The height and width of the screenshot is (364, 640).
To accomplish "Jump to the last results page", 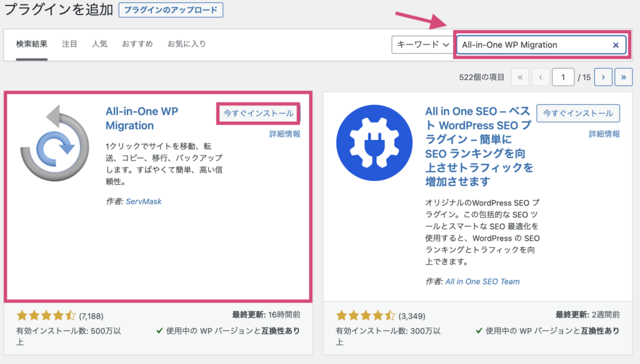I will [x=623, y=77].
